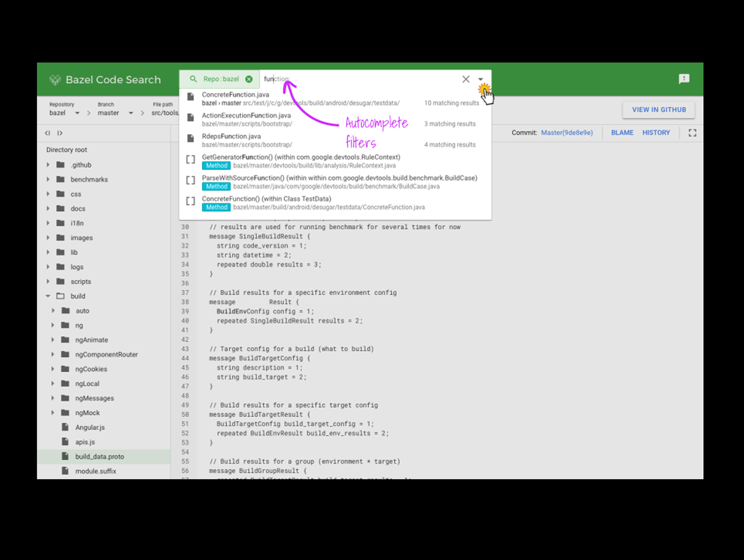The image size is (744, 560).
Task: Click the auto folder icon
Action: click(x=65, y=311)
